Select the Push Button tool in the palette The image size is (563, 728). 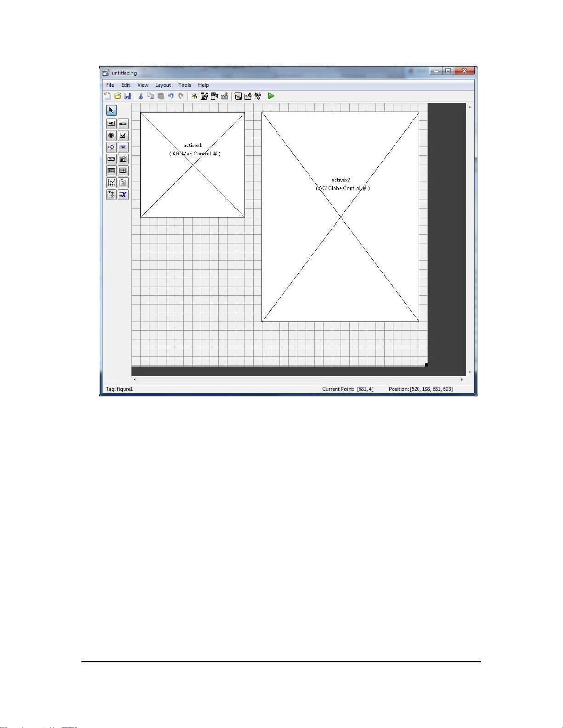pos(111,124)
